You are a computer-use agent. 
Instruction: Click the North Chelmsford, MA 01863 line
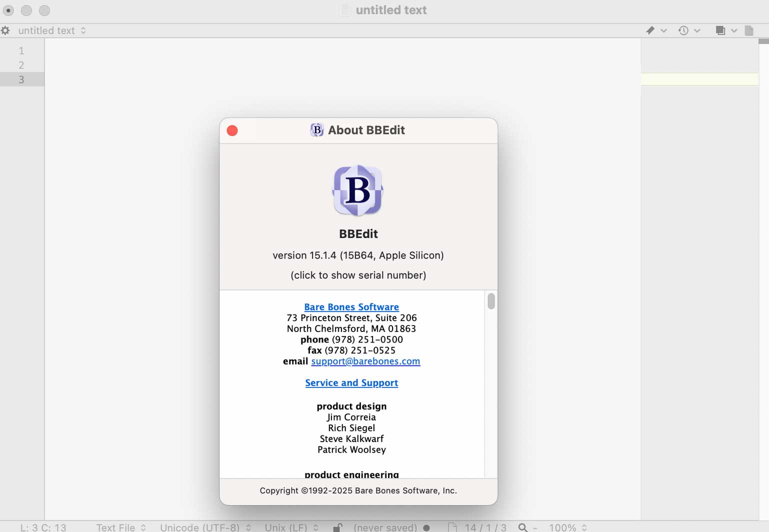click(x=351, y=328)
